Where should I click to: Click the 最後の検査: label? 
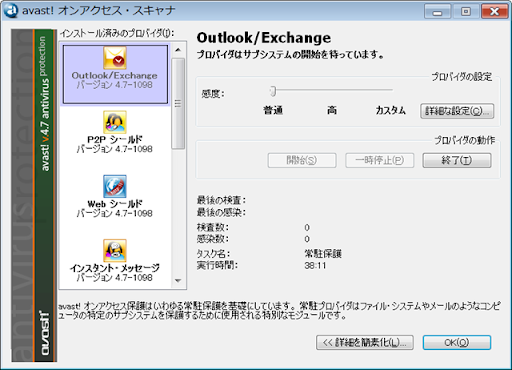pos(221,200)
